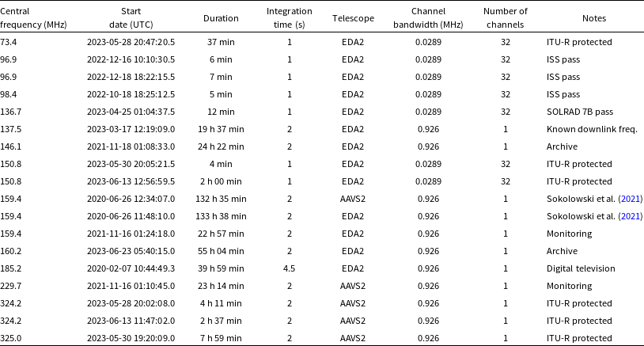The width and height of the screenshot is (644, 346).
Task: Click the 325.0 central frequency cell
Action: click(x=13, y=338)
